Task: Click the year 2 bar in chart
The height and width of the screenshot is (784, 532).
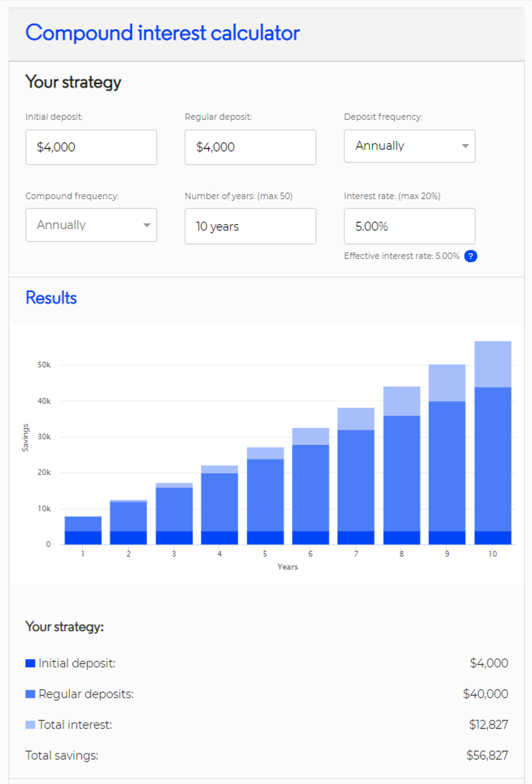Action: 128,522
